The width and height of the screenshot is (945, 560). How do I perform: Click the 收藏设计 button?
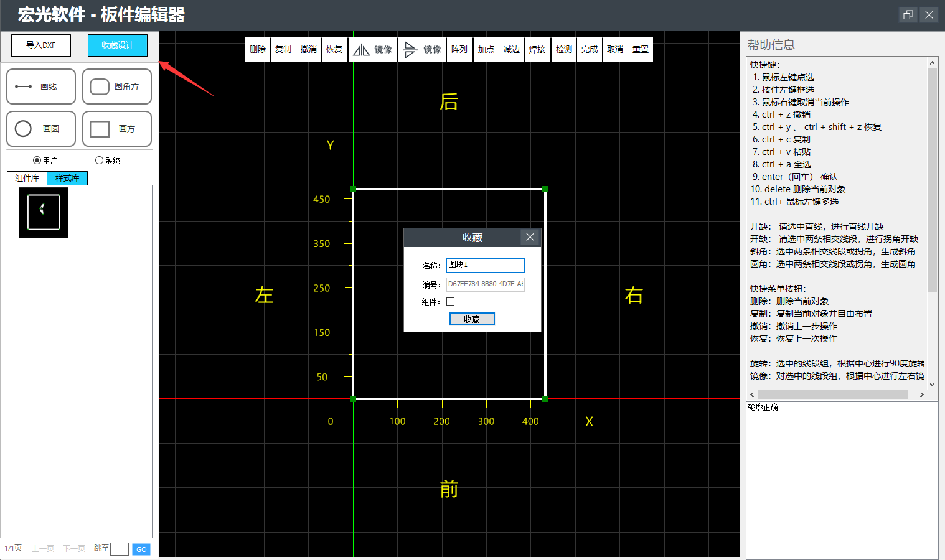click(x=118, y=45)
